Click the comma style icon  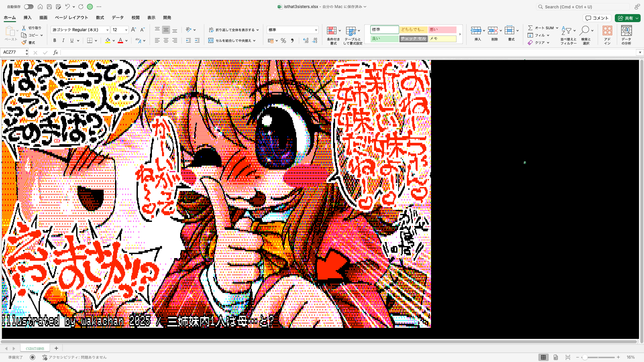click(292, 41)
